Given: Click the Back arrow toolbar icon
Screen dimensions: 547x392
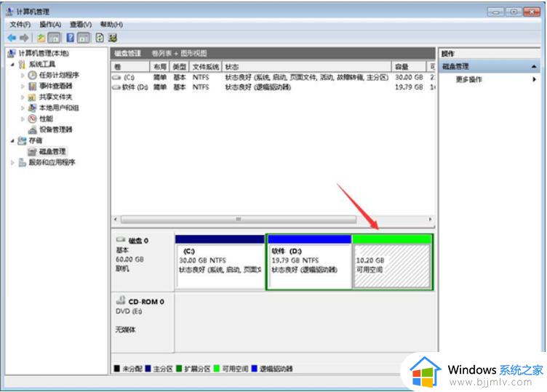Looking at the screenshot, I should click(x=12, y=38).
